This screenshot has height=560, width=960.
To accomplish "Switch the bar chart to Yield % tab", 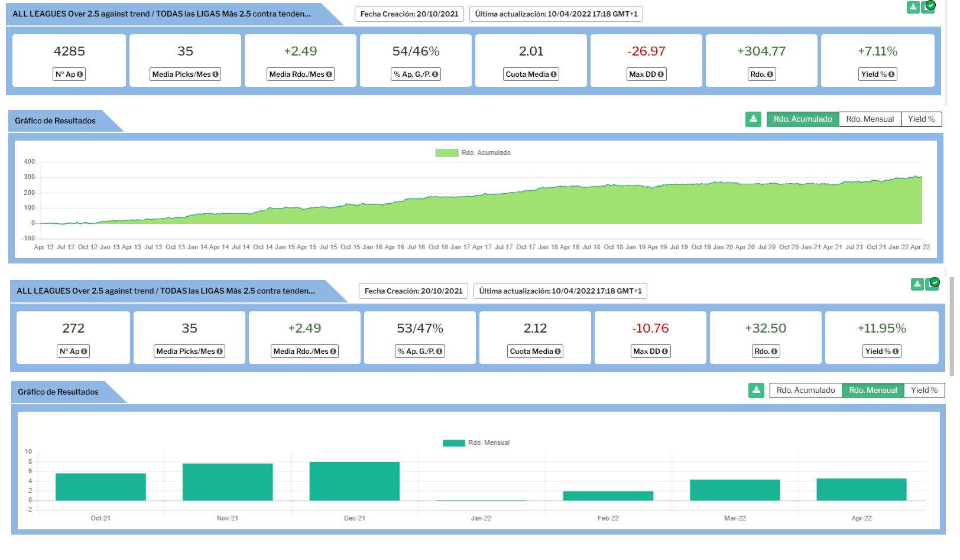I will (x=924, y=390).
